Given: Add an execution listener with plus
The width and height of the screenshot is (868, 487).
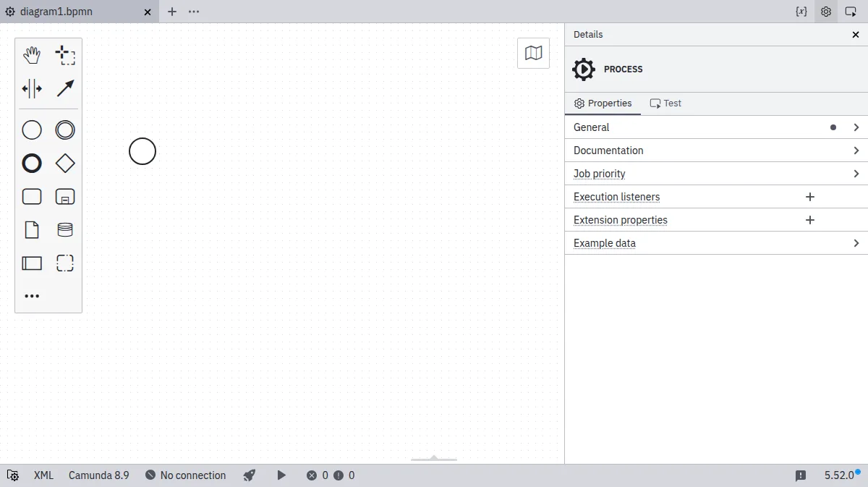Looking at the screenshot, I should [x=810, y=197].
